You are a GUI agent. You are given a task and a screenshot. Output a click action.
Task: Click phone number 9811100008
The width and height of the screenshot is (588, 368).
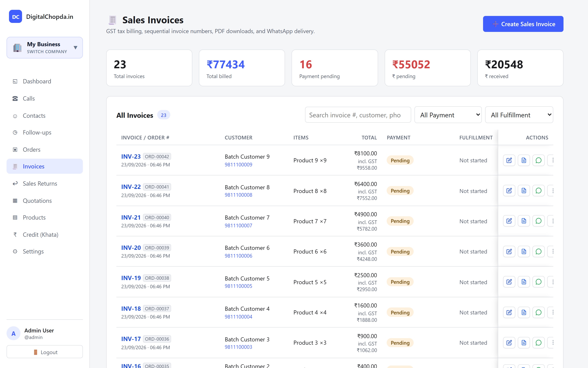238,195
